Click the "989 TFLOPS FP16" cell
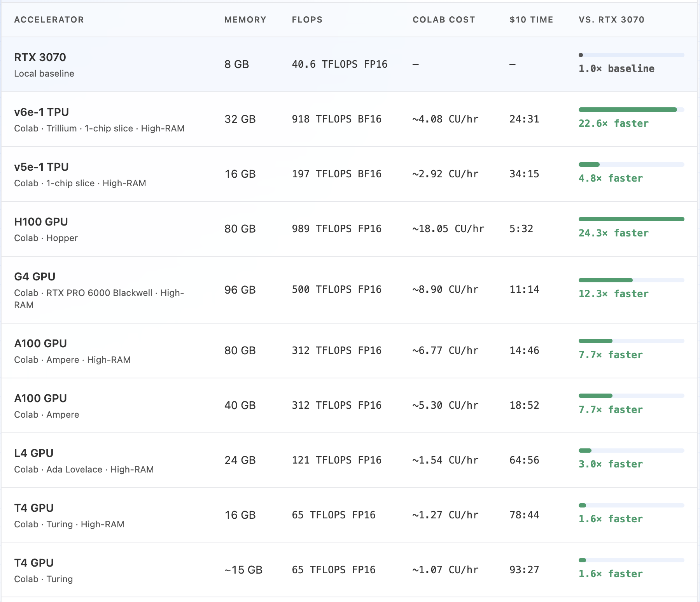The image size is (700, 602). [x=336, y=229]
